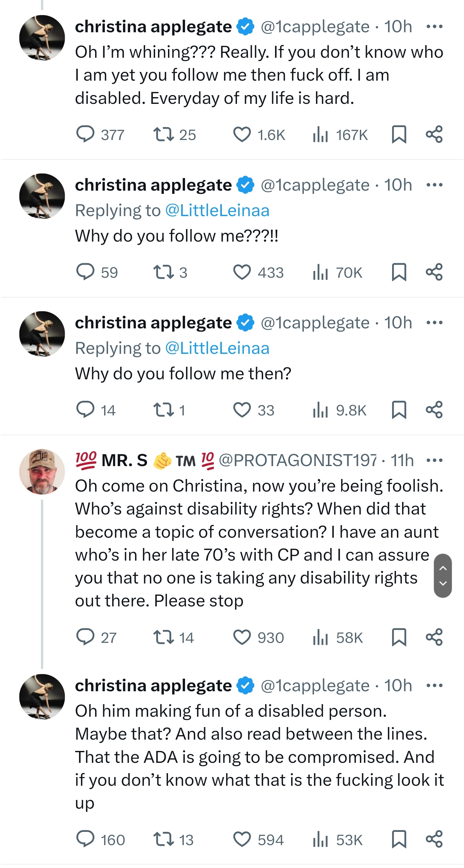Open @LittleLeinaa profile from the "follow me???!!" reply
464x868 pixels.
pyautogui.click(x=217, y=211)
